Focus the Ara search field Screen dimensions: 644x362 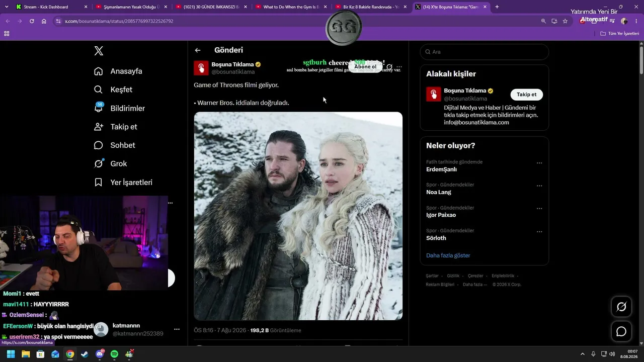point(485,52)
